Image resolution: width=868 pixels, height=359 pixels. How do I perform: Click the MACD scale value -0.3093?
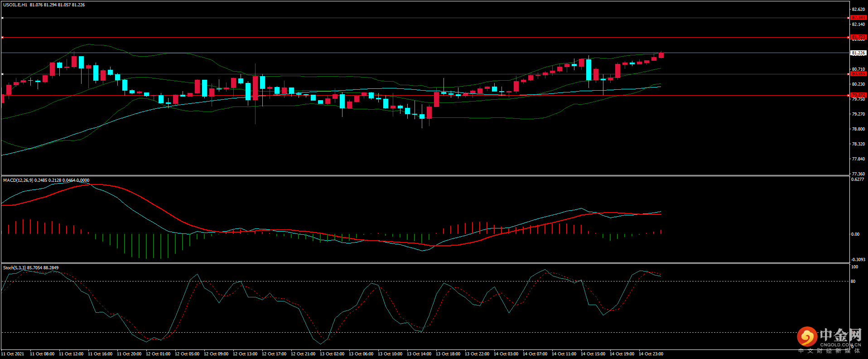pyautogui.click(x=858, y=260)
